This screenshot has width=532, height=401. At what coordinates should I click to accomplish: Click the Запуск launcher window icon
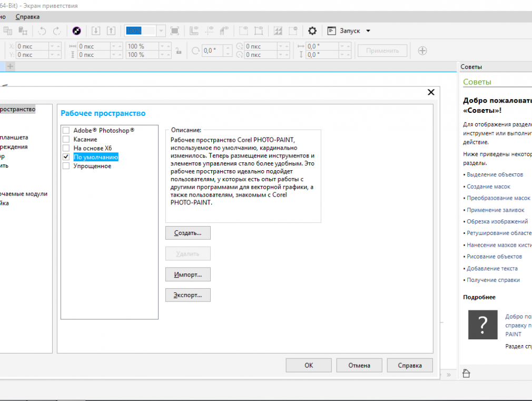(331, 31)
